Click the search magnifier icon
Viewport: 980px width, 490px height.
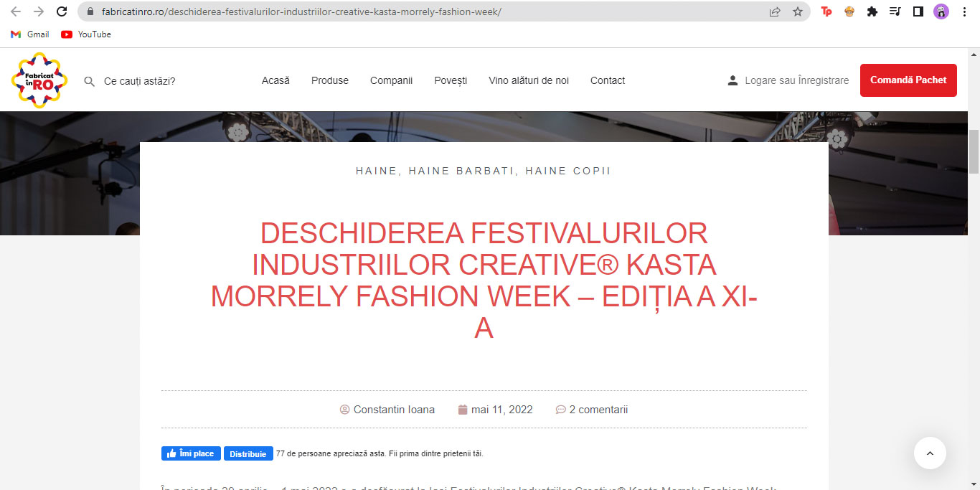point(90,81)
